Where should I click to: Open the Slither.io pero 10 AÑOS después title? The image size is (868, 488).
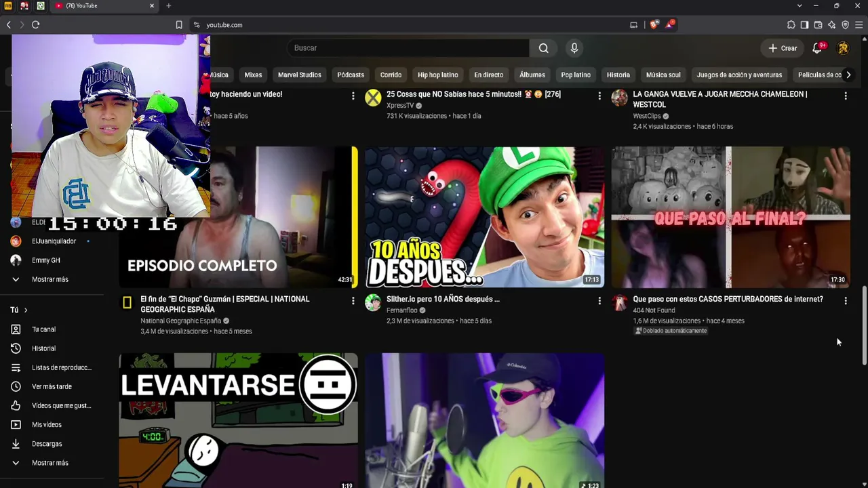(x=443, y=299)
